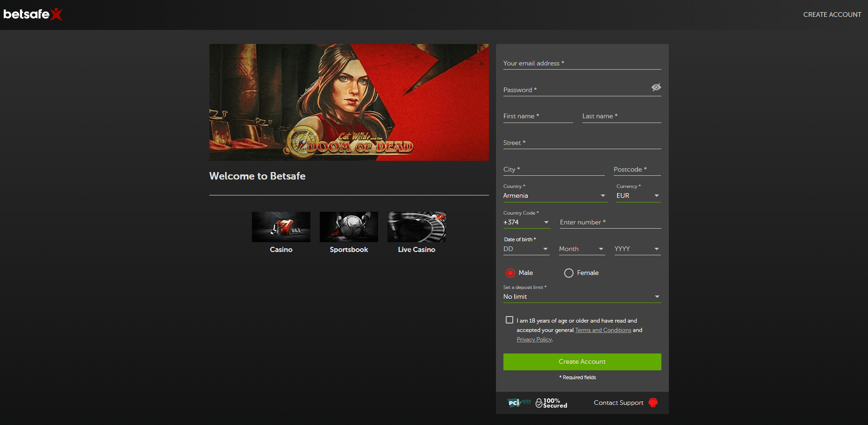This screenshot has width=868, height=425.
Task: Click the 100% Secured lock icon
Action: click(539, 403)
